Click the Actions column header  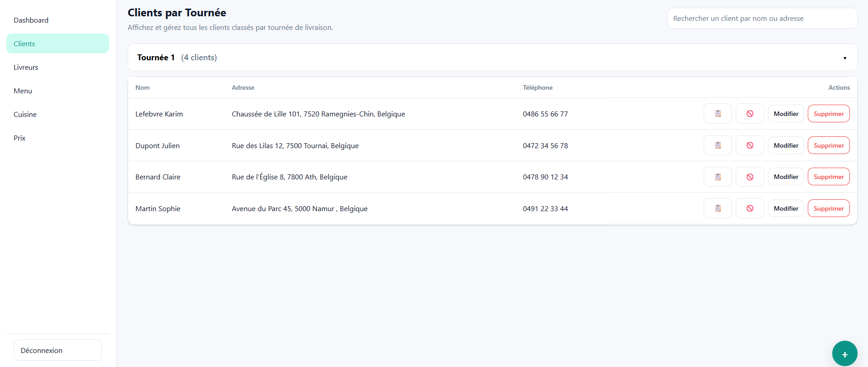[839, 87]
